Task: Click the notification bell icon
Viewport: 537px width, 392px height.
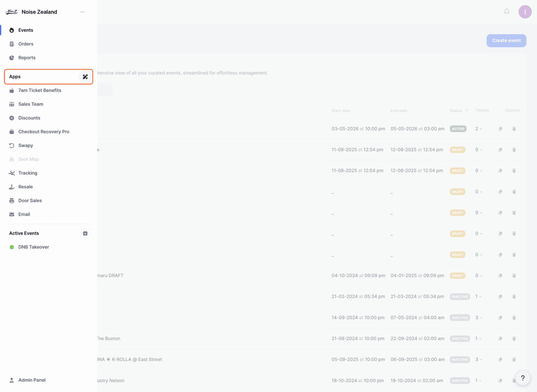Action: (507, 11)
